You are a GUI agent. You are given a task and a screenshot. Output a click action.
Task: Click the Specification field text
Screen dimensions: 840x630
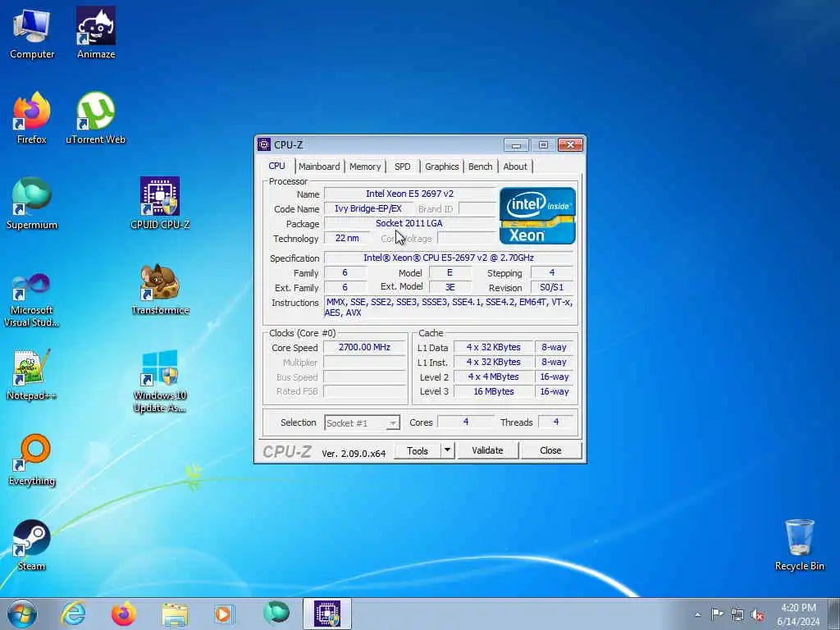[449, 258]
